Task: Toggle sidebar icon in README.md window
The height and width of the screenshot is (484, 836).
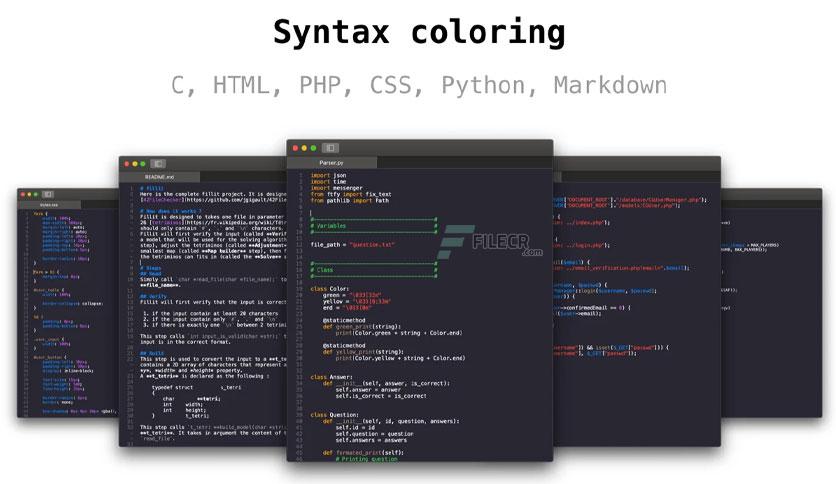Action: click(x=158, y=164)
